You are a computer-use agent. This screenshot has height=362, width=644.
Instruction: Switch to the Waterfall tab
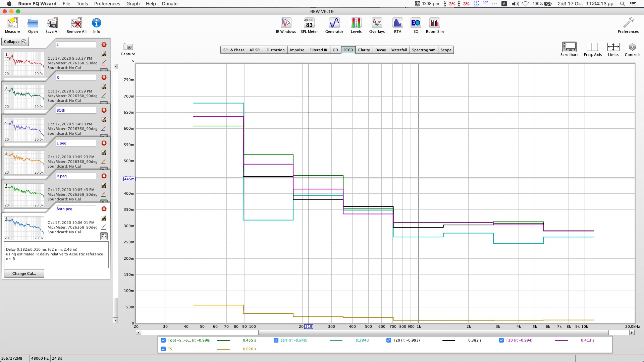399,50
